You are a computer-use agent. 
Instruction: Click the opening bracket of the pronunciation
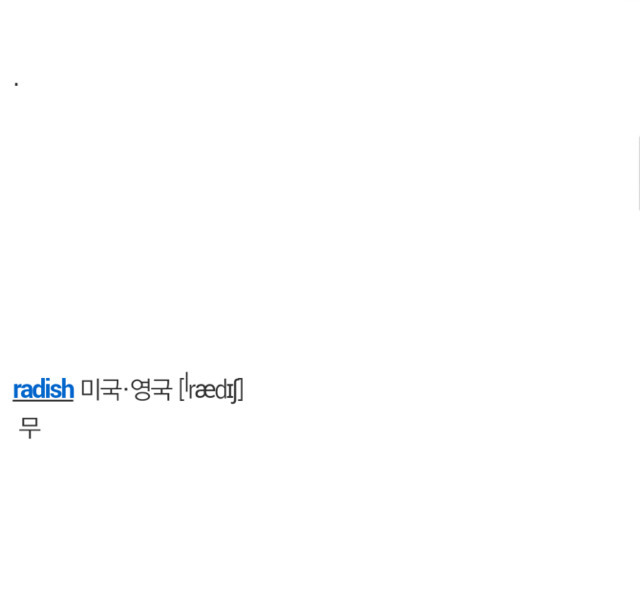click(182, 390)
